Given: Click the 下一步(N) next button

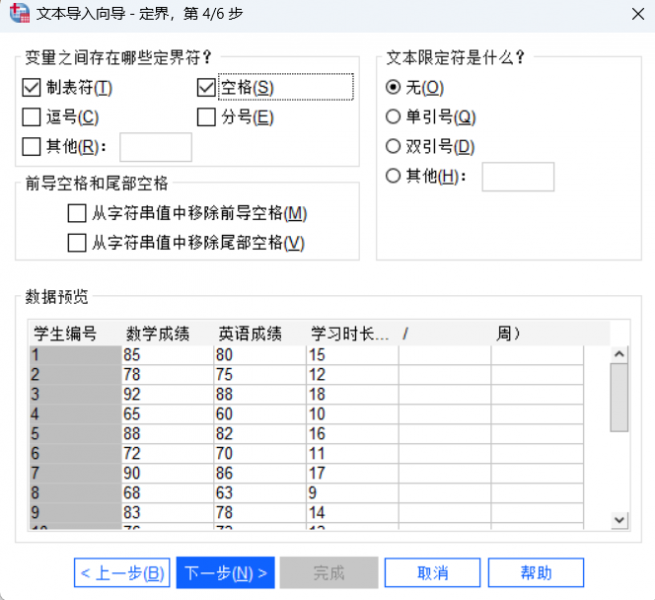Looking at the screenshot, I should click(x=226, y=573).
